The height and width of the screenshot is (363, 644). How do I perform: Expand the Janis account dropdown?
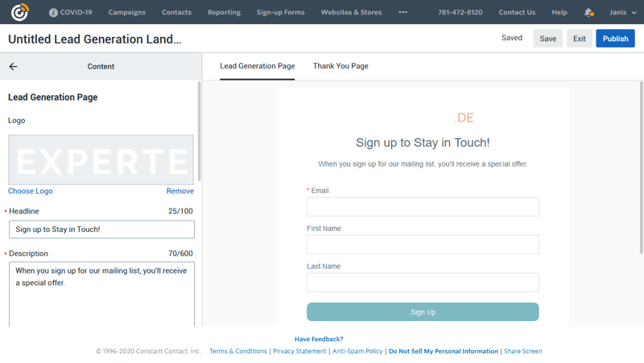(622, 12)
